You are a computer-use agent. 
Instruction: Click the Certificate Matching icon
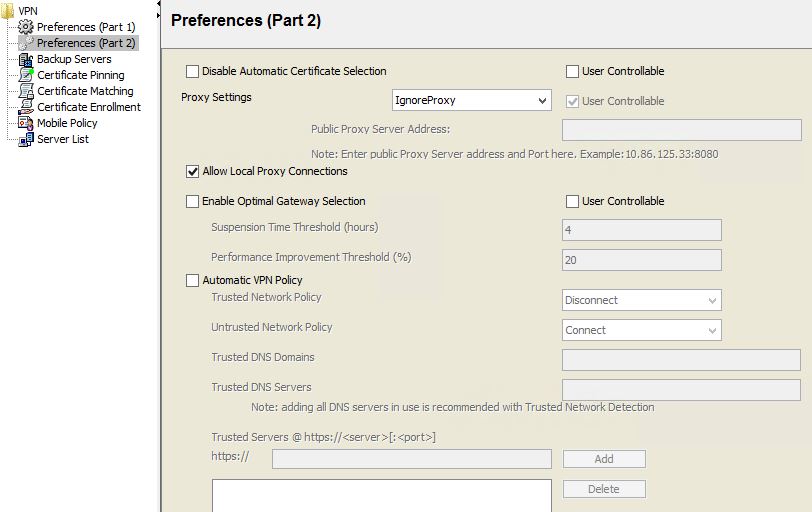click(25, 91)
